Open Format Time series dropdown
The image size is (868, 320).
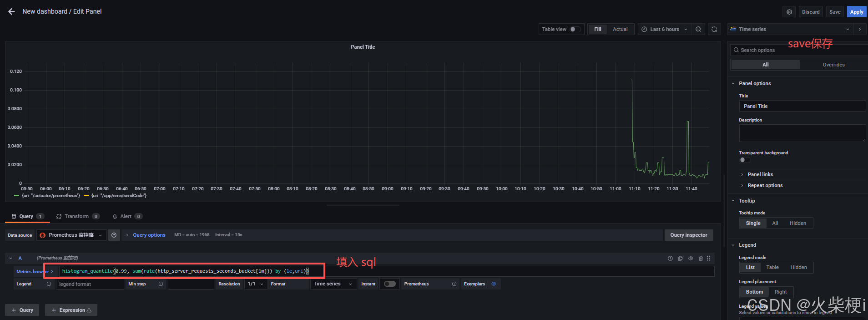pyautogui.click(x=333, y=284)
